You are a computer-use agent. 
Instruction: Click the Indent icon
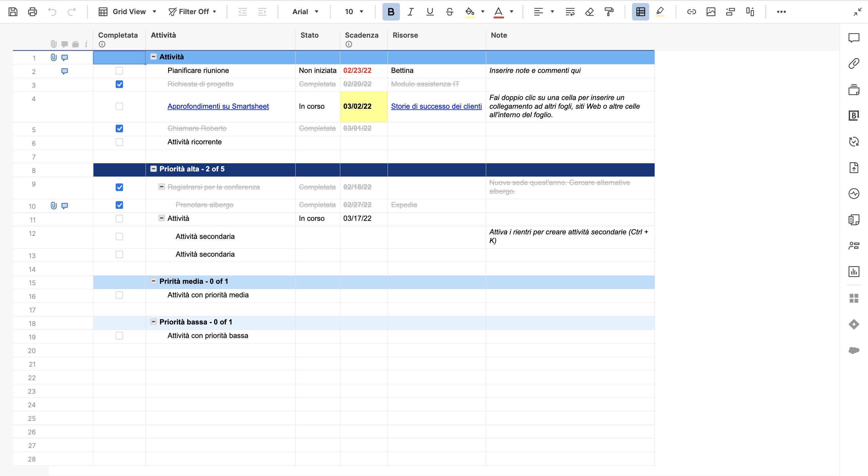tap(262, 12)
